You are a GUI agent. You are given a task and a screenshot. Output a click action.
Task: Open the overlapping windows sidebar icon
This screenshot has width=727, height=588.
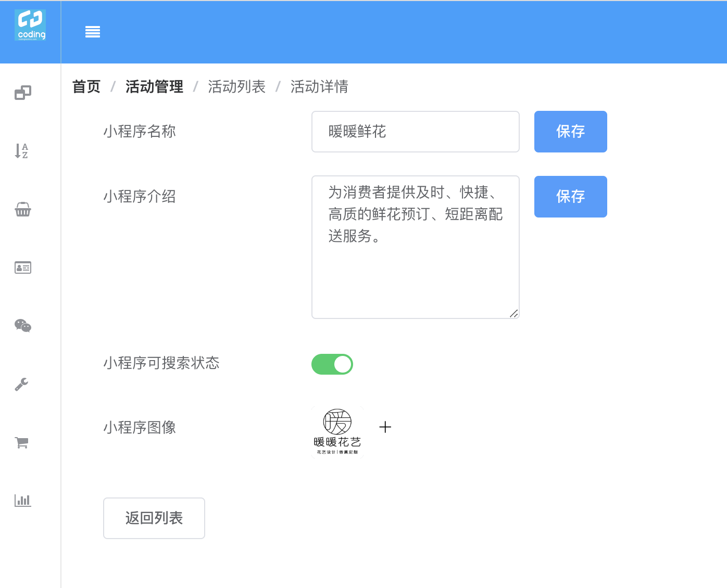click(23, 93)
